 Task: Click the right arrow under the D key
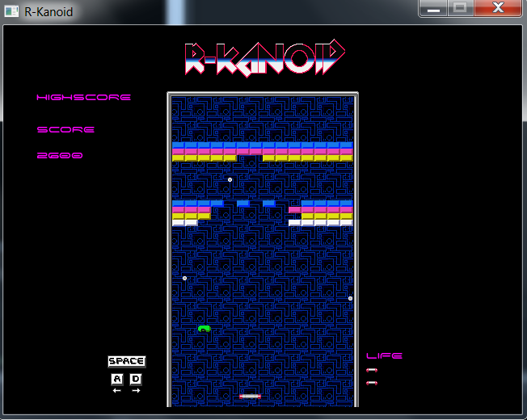click(x=136, y=391)
